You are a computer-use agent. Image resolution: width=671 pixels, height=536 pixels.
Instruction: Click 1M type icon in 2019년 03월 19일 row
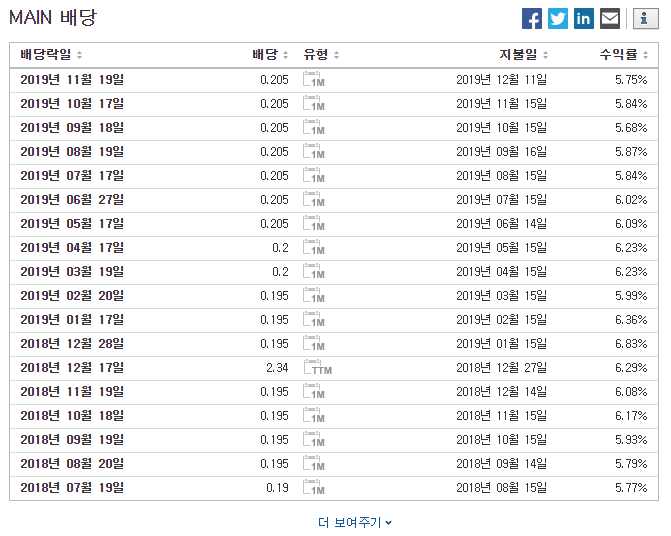(314, 271)
